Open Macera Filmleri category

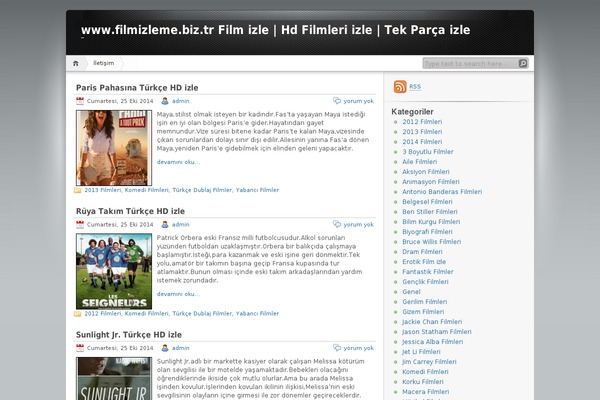coord(426,392)
